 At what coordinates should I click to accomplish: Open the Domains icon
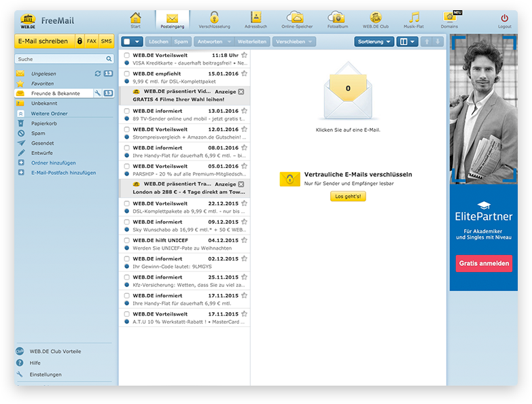pos(450,18)
